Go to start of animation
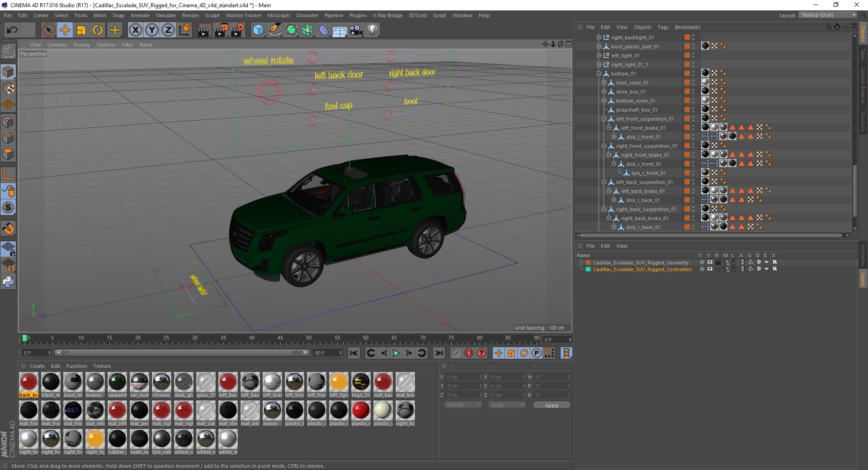868x470 pixels. [x=354, y=353]
